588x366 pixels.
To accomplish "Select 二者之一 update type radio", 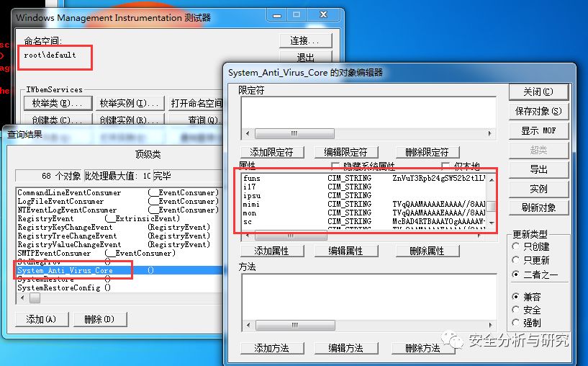I will pyautogui.click(x=516, y=274).
